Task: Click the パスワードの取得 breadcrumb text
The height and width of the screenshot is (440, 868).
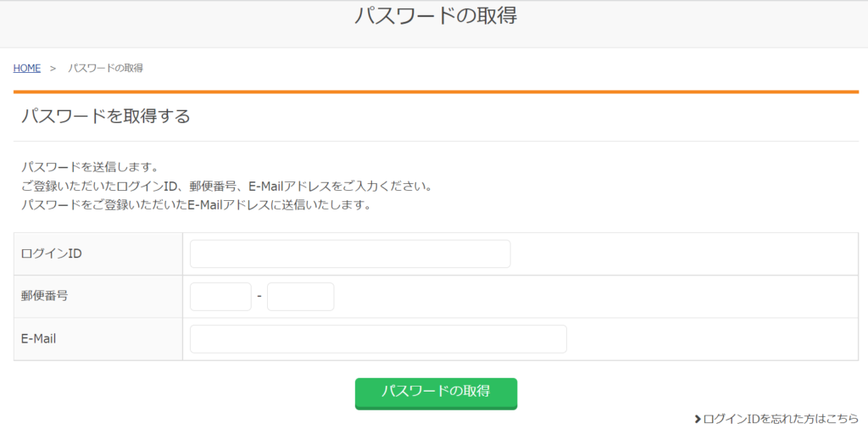Action: [106, 68]
